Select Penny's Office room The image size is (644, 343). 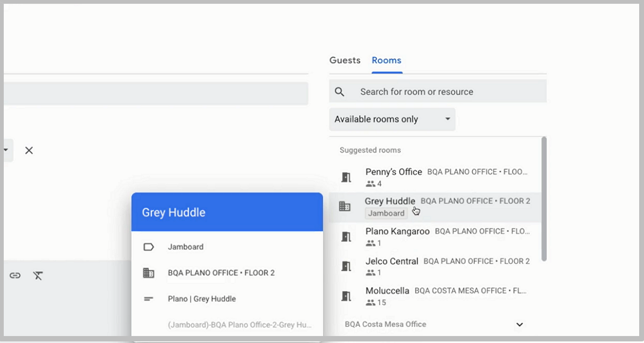(435, 177)
